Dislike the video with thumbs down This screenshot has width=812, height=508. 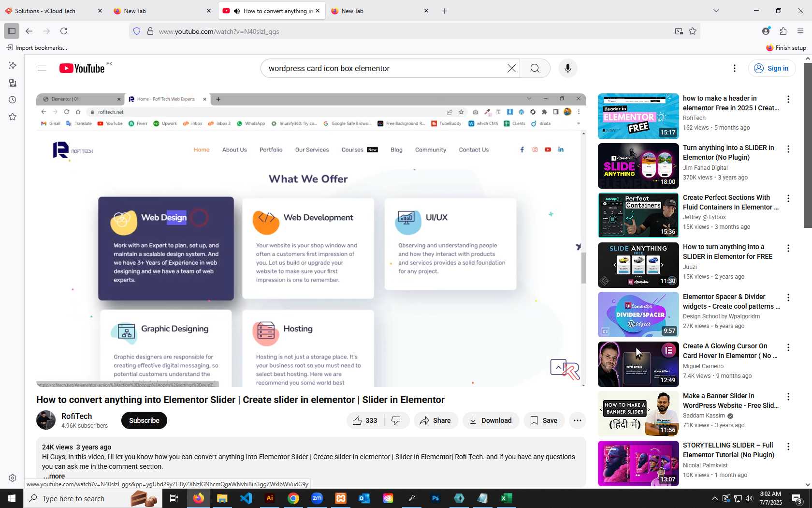[396, 420]
